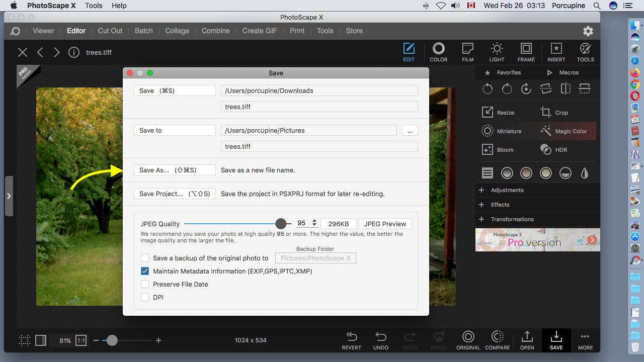Toggle the selection marquee icon
The width and height of the screenshot is (644, 362).
tap(25, 340)
